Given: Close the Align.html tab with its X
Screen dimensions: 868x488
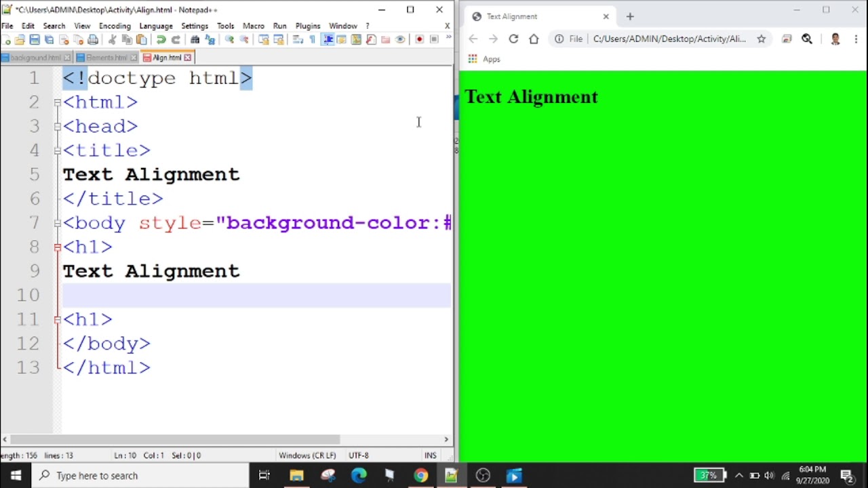Looking at the screenshot, I should (x=188, y=58).
